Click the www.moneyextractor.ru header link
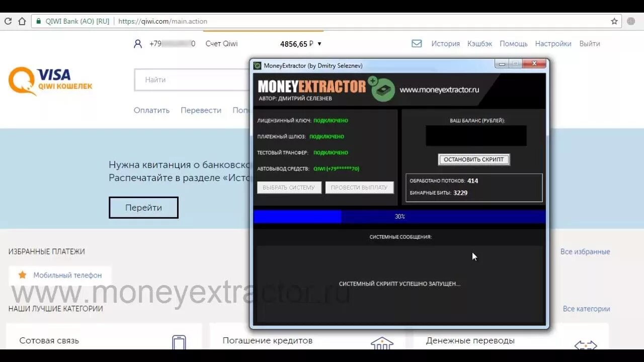 click(x=439, y=90)
